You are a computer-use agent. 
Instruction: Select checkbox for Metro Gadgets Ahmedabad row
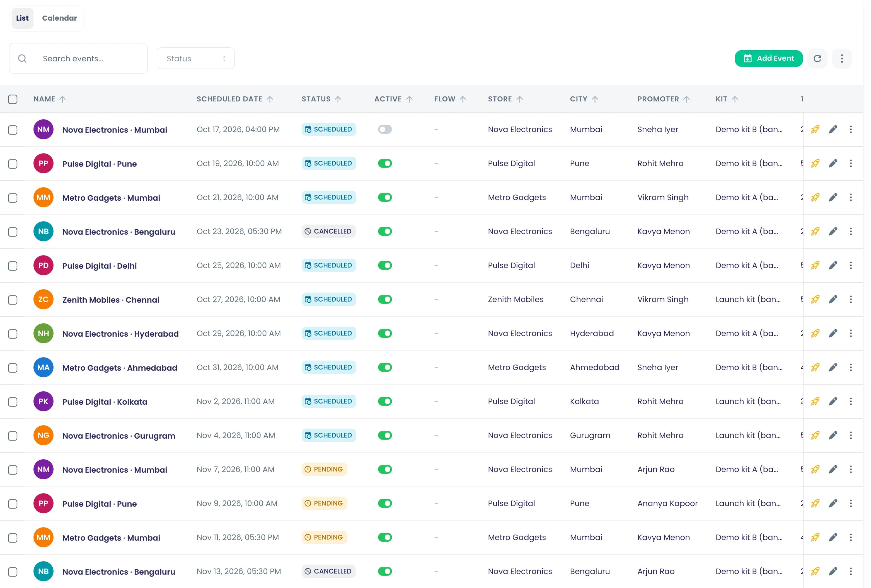tap(13, 368)
